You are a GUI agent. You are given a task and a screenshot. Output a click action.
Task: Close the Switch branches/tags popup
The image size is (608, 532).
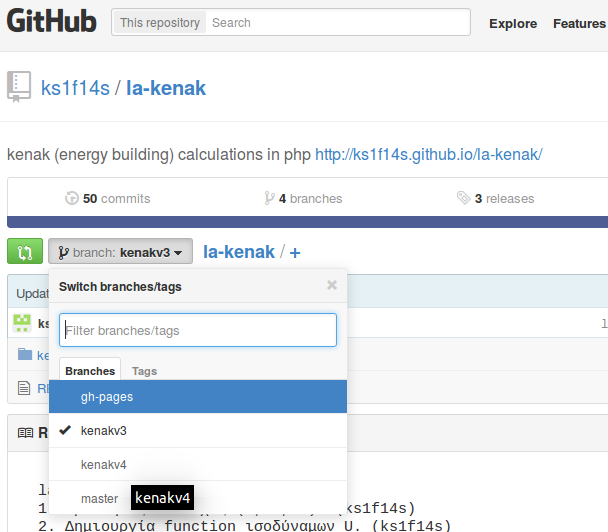[332, 285]
